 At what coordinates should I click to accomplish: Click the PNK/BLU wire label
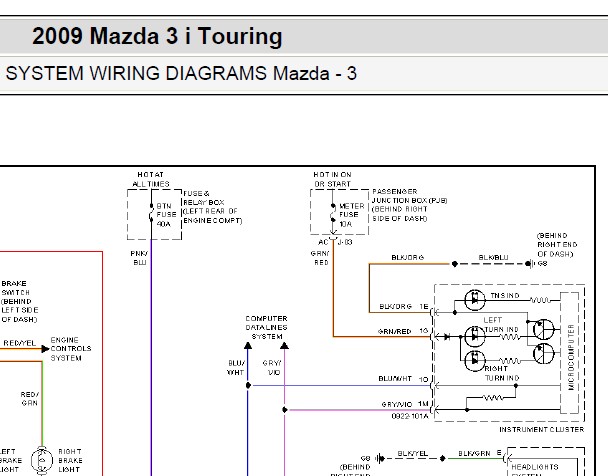[139, 258]
